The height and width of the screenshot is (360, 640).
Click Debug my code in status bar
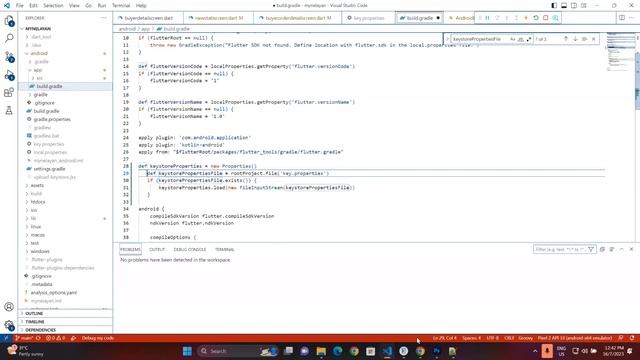[98, 338]
